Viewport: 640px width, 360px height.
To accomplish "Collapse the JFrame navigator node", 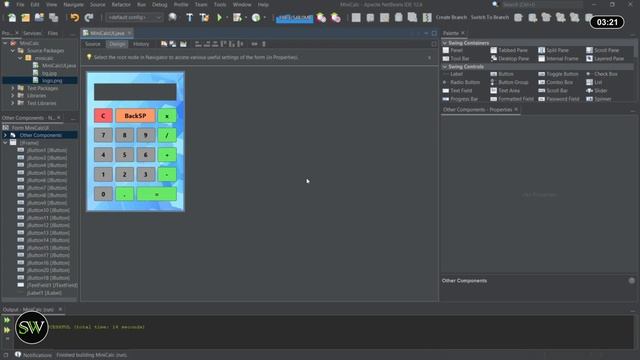I will click(x=5, y=143).
